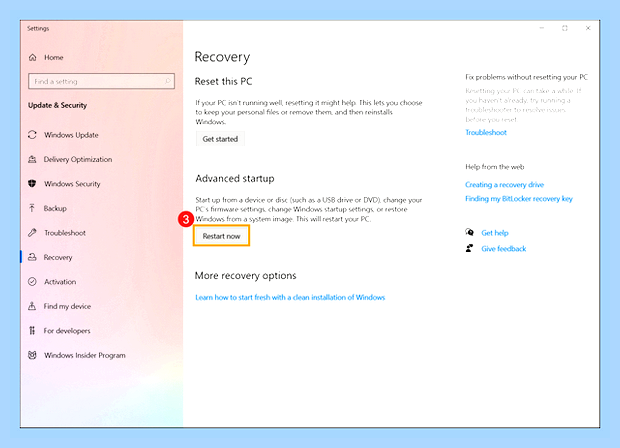Click the search magnifier icon
The image size is (620, 448).
coord(168,81)
